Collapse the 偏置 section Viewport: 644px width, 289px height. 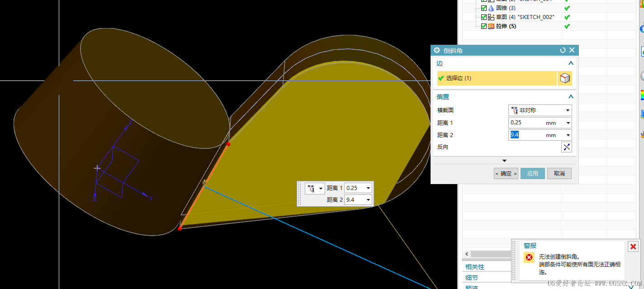571,97
